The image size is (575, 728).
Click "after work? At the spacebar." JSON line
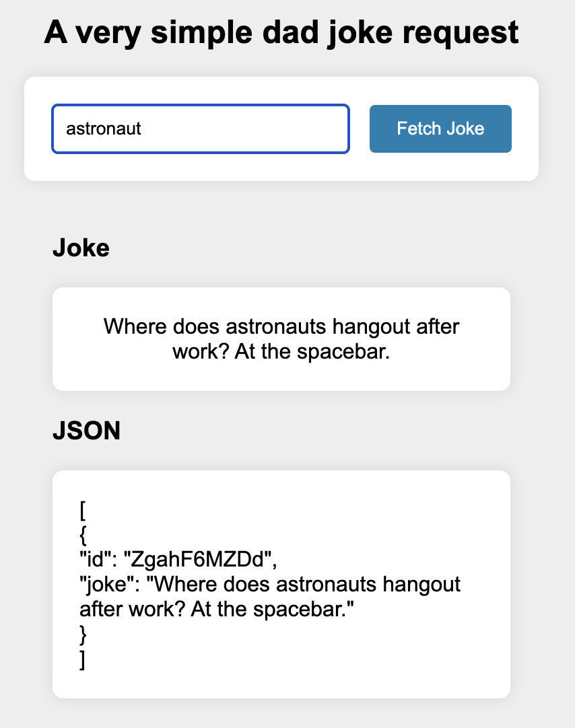[x=217, y=609]
